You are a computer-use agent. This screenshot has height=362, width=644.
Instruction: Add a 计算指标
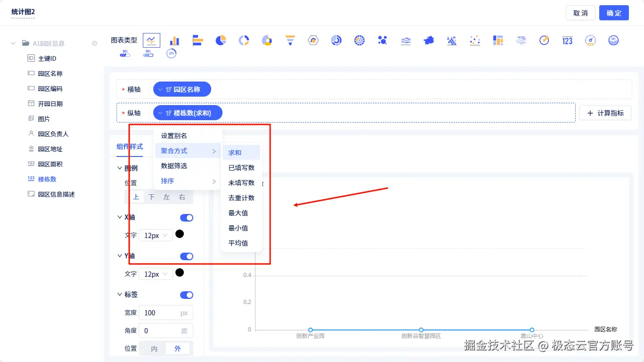tap(605, 113)
